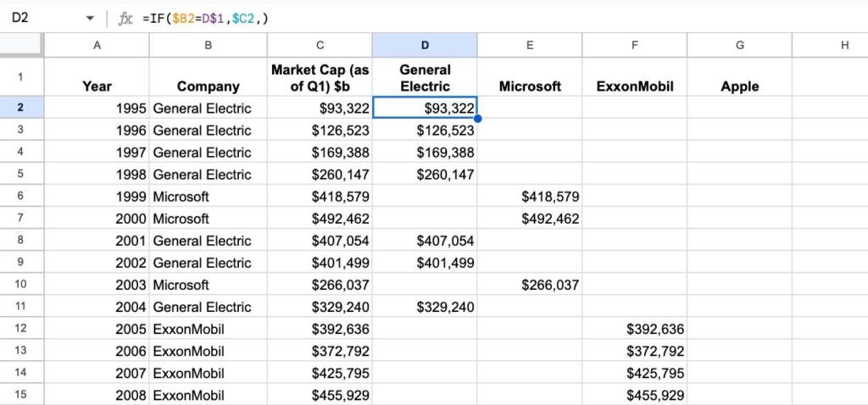Select cell with year 2008
The height and width of the screenshot is (405, 868).
(97, 395)
